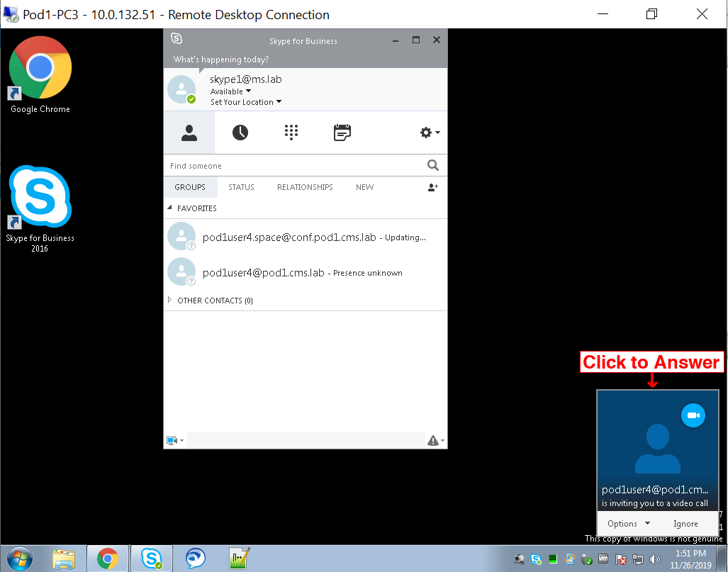
Task: Switch to the STATUS tab
Action: pos(241,187)
